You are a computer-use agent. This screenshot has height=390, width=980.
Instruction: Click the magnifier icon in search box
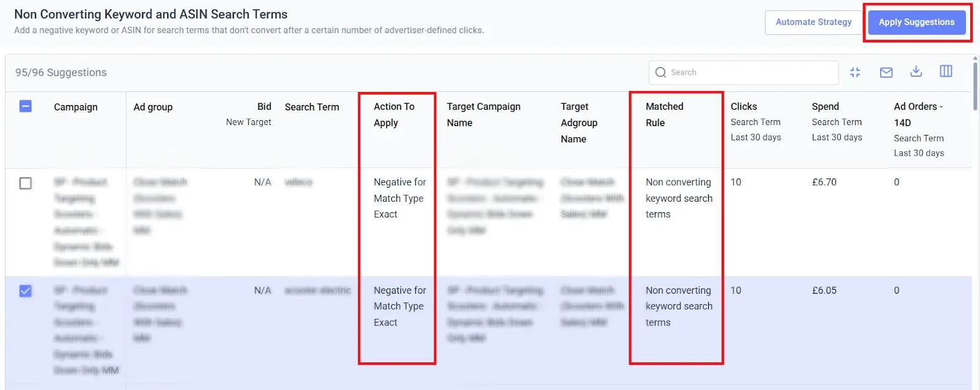(x=660, y=72)
